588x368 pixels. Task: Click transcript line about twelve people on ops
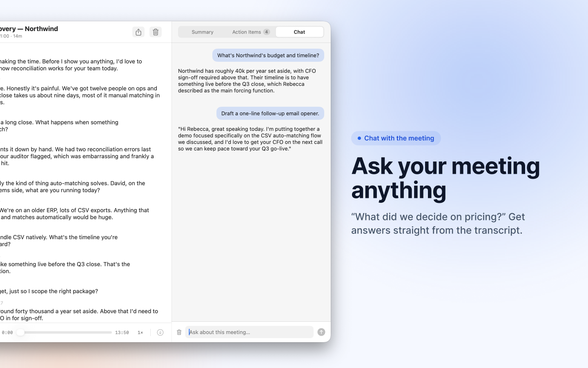click(80, 95)
